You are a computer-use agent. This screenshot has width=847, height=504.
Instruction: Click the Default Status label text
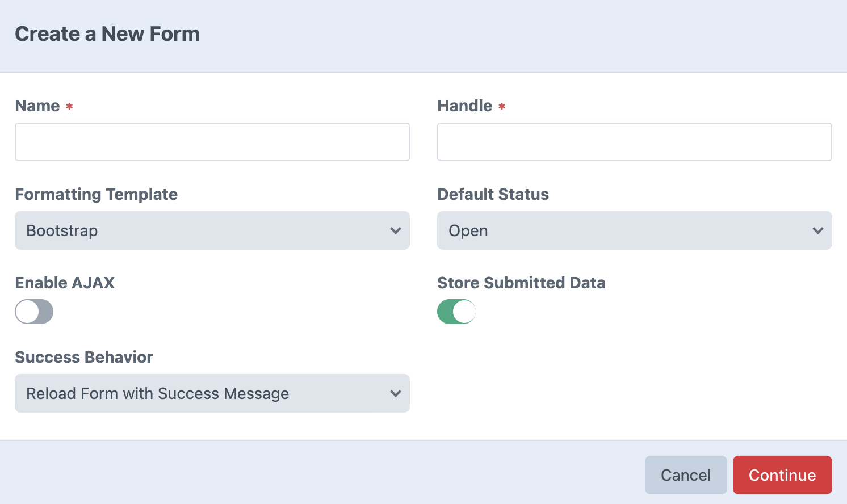tap(493, 194)
